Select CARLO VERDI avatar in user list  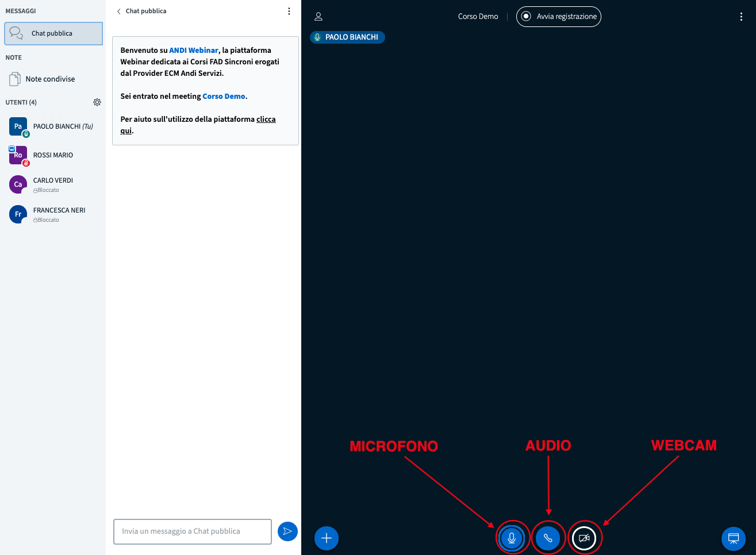pos(18,184)
